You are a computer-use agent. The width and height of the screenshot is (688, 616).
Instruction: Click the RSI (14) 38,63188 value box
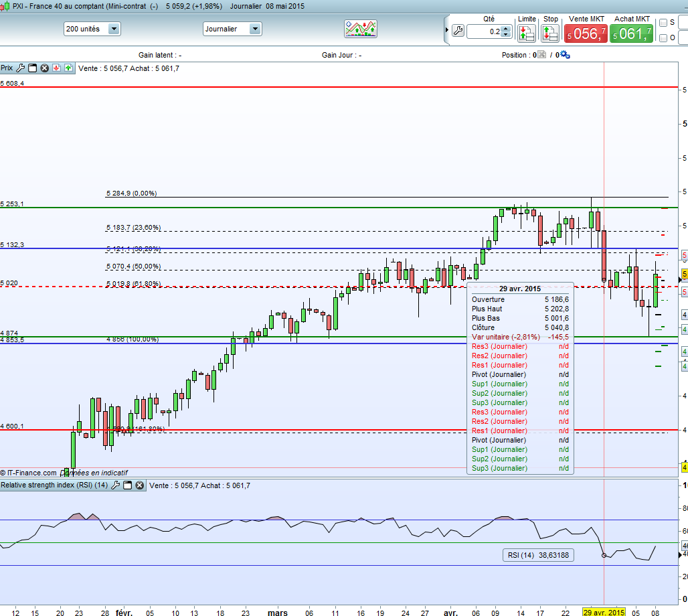(538, 555)
